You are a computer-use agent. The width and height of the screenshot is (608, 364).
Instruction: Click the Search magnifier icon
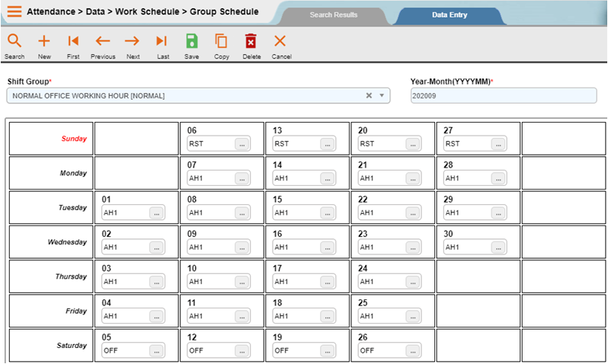pyautogui.click(x=14, y=42)
